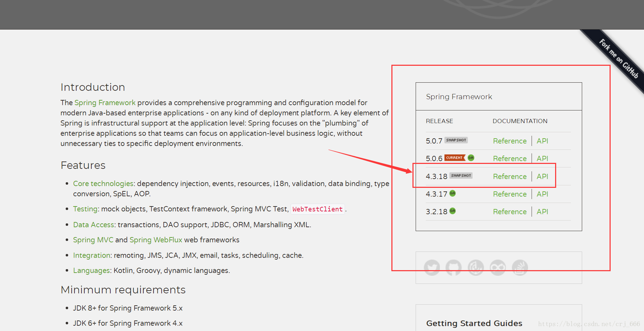Screen dimensions: 644x331
Task: Click the Getting Started Guides heading
Action: [474, 323]
